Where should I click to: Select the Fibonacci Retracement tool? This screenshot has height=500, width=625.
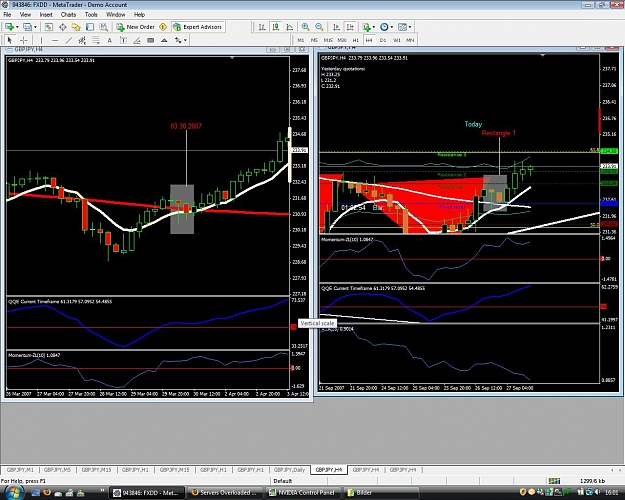click(x=96, y=40)
